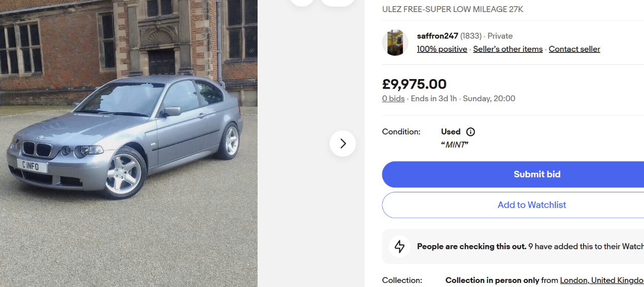Open seller saffron247's profile name
The image size is (644, 287).
pos(437,36)
